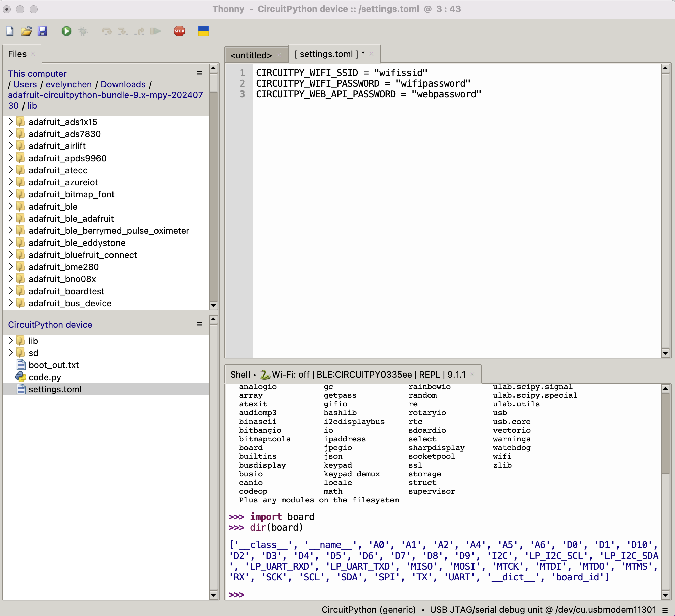Select adafruit_azureiot folder row

(106, 182)
